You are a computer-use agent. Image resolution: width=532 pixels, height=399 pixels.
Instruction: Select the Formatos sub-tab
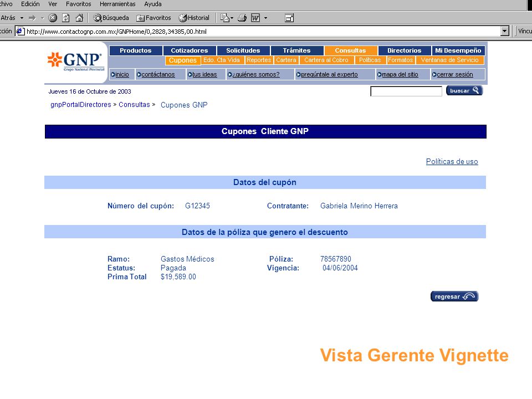point(400,60)
